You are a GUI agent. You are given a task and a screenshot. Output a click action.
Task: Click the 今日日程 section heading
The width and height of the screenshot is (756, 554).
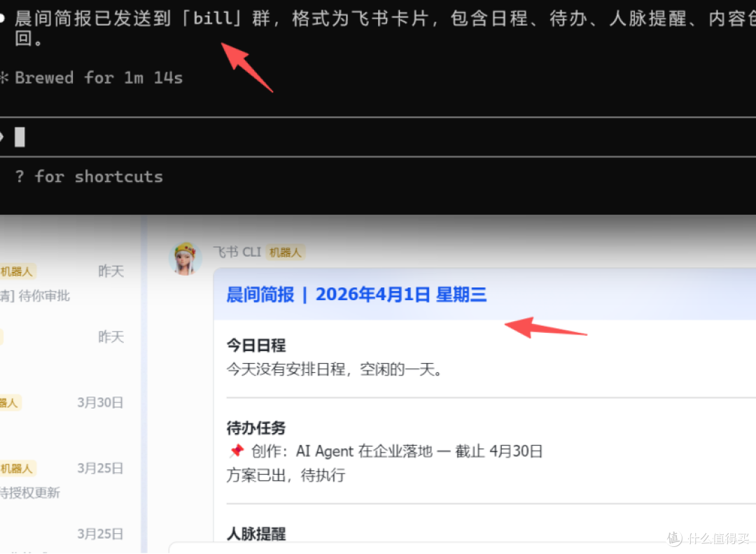pyautogui.click(x=256, y=345)
